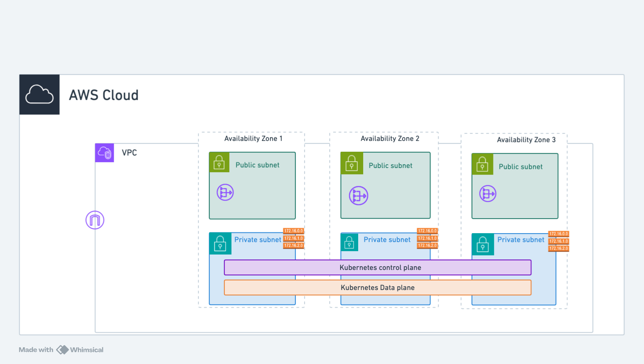Viewport: 644px width, 364px height.
Task: Click "Public subnet" label in Availability Zone 1
Action: pyautogui.click(x=257, y=165)
